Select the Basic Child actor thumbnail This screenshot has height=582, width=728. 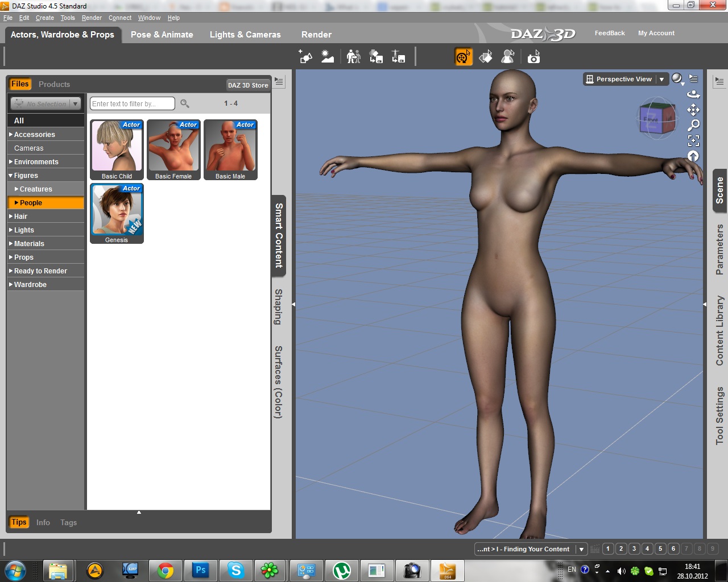pos(117,149)
